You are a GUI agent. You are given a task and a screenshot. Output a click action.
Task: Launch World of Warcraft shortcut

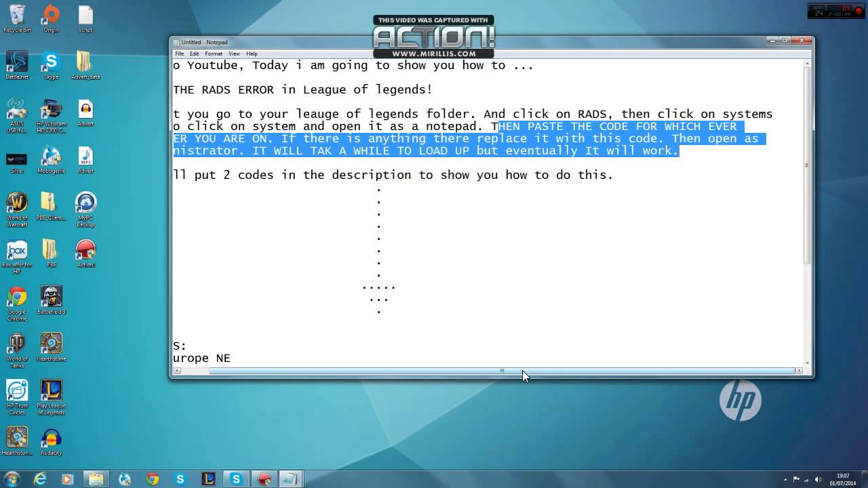pos(17,209)
